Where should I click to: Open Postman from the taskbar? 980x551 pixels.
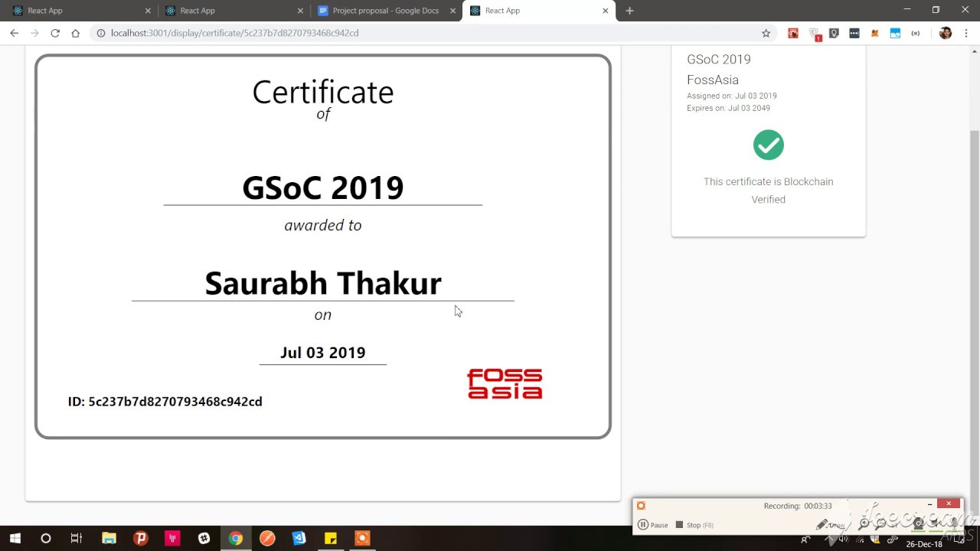[x=267, y=539]
